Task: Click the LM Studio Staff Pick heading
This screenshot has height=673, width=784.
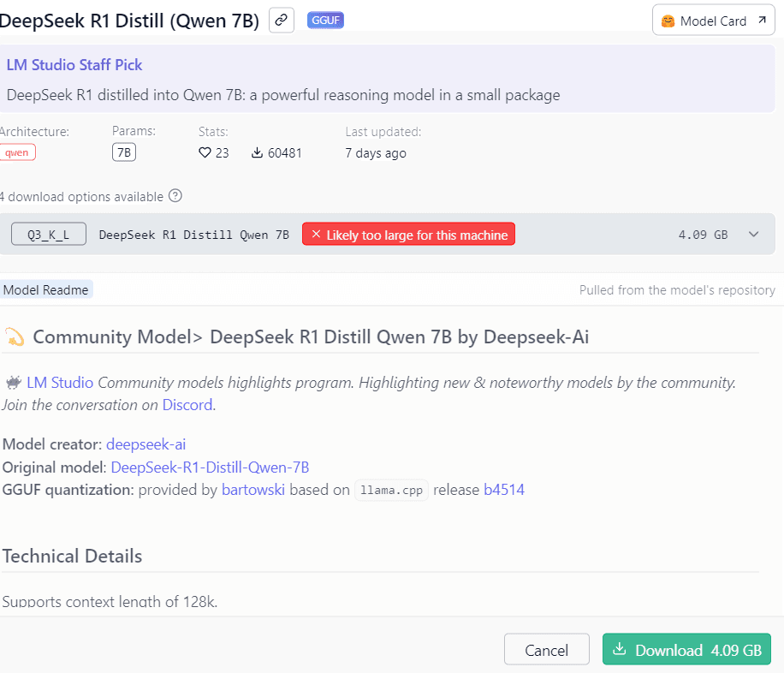Action: pyautogui.click(x=74, y=65)
